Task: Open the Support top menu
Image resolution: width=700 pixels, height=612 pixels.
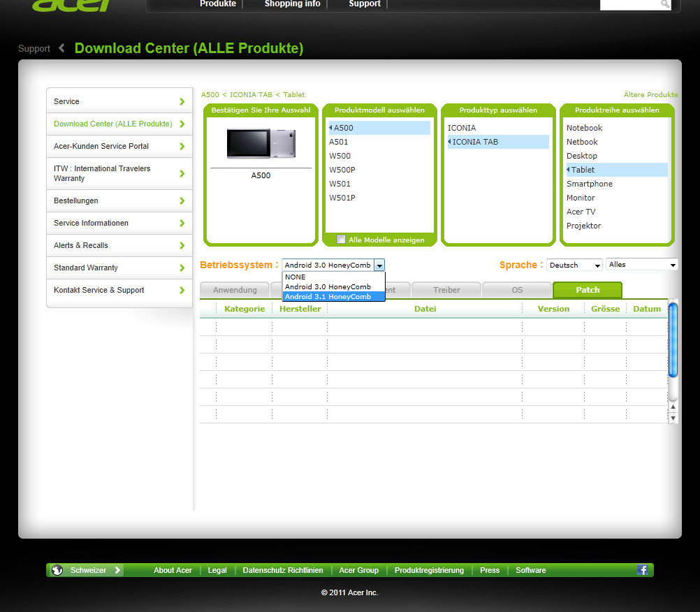Action: (x=365, y=4)
